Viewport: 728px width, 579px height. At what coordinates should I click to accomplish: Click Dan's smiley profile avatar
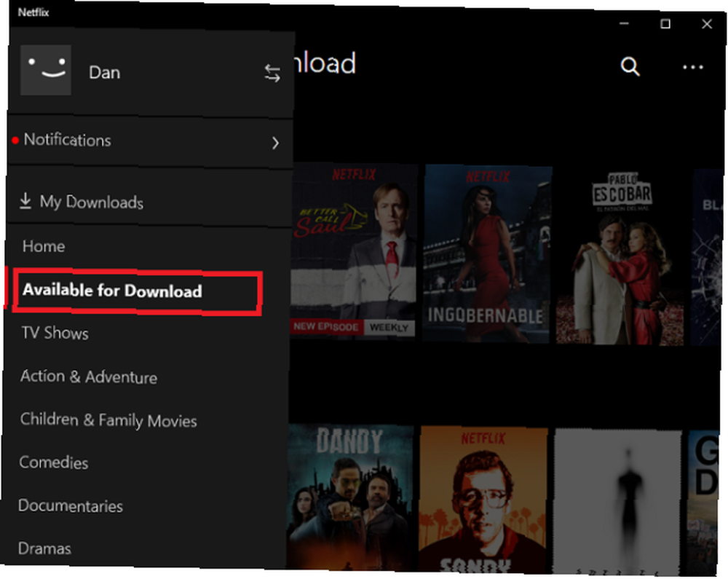pos(46,70)
